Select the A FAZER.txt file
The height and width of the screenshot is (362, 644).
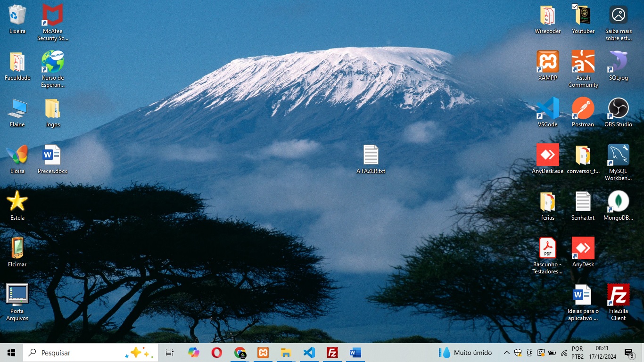[x=371, y=156]
